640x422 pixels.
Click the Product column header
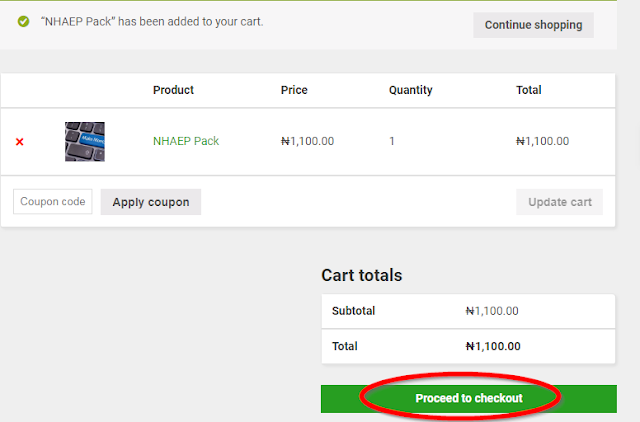click(x=173, y=90)
